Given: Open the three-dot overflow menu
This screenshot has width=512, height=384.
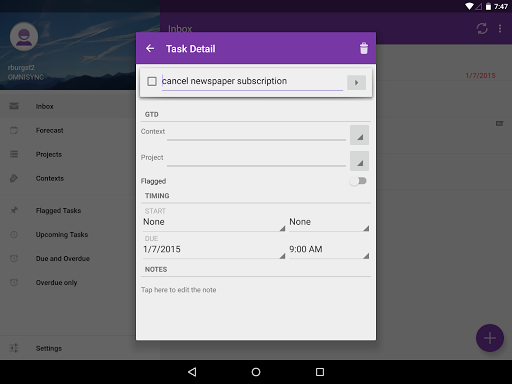Looking at the screenshot, I should tap(500, 29).
